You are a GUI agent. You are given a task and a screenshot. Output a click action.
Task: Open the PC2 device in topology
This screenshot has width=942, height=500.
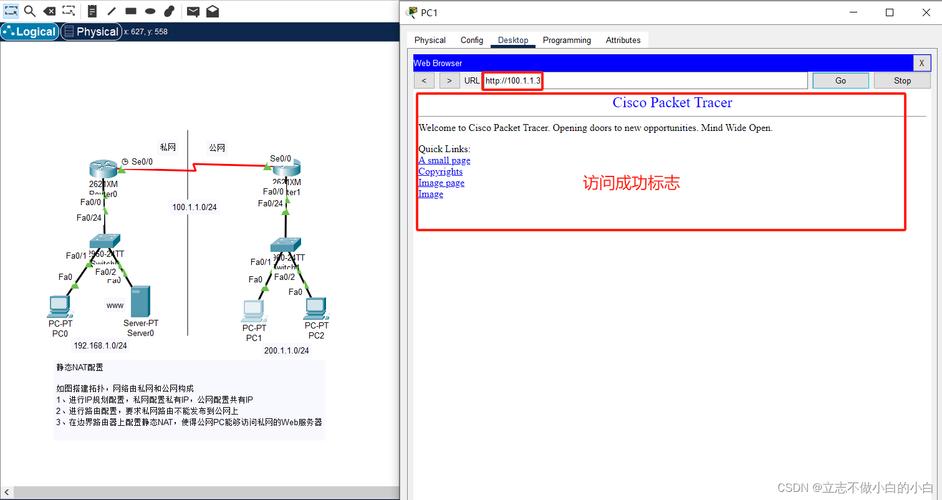point(316,309)
